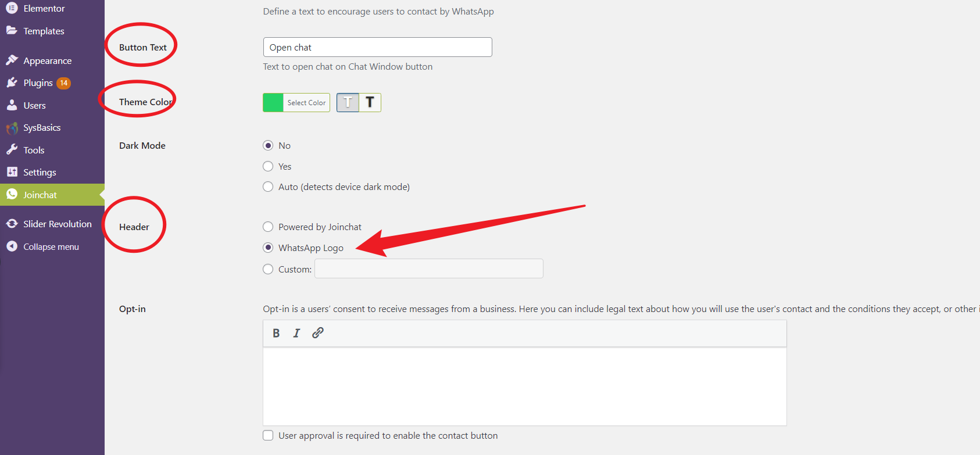Click the Elementor icon in sidebar
980x455 pixels.
12,8
